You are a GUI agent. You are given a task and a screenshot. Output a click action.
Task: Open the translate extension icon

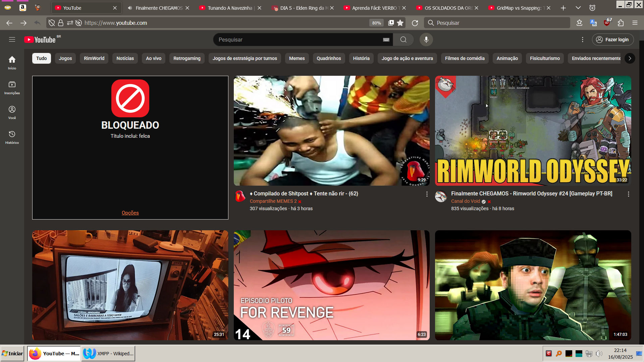tap(593, 23)
